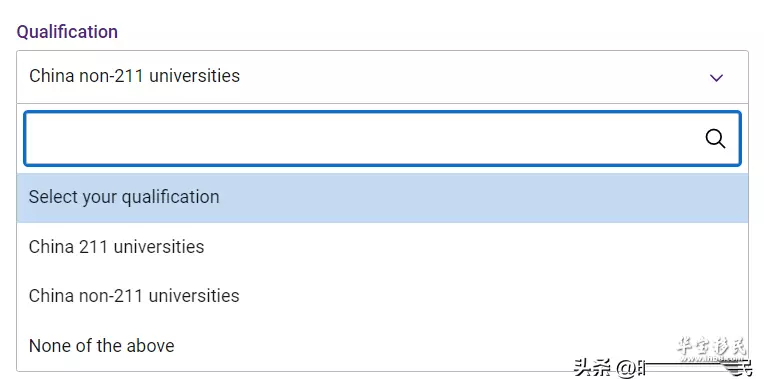Screen dimensions: 764x379
Task: Select the 'None of the above' option
Action: point(382,346)
